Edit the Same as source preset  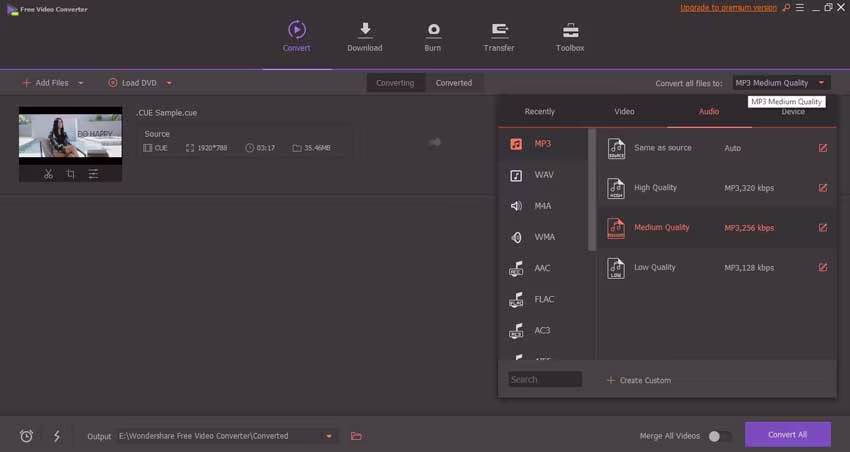(823, 148)
